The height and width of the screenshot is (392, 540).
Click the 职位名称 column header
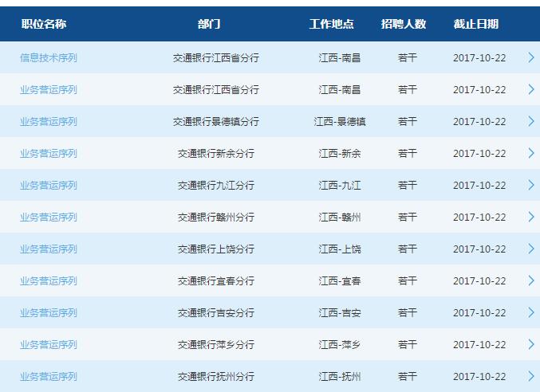[x=44, y=24]
